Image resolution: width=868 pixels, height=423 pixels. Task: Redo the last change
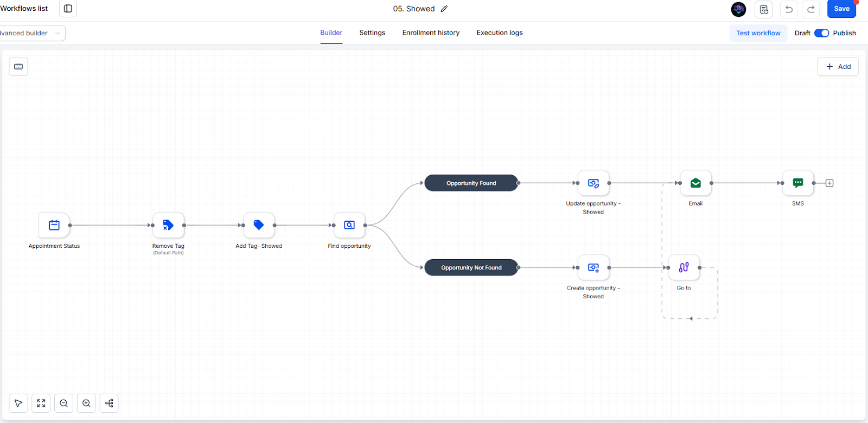pyautogui.click(x=811, y=9)
